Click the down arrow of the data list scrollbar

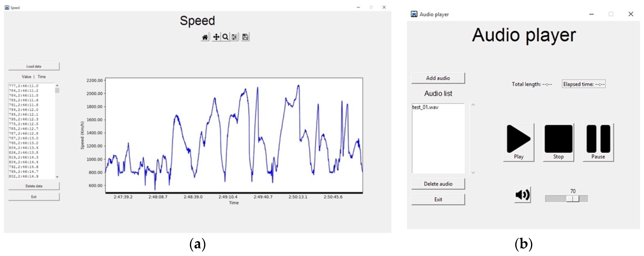pyautogui.click(x=57, y=177)
